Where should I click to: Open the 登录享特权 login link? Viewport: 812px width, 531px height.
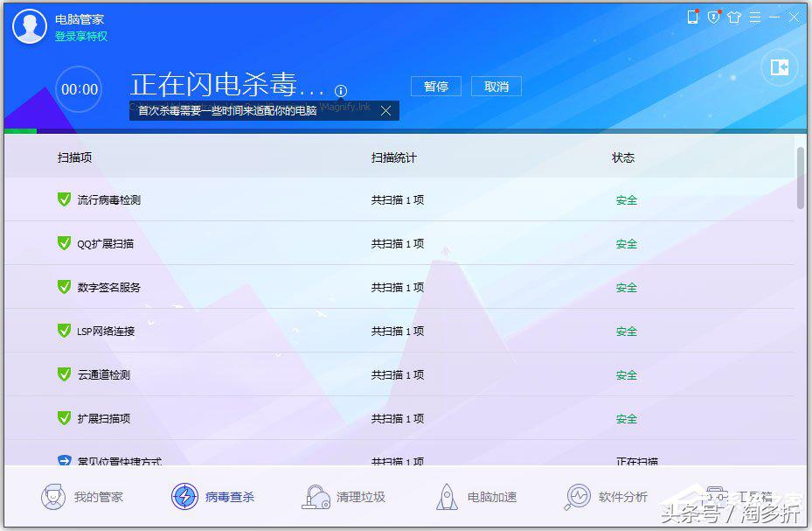pos(81,38)
